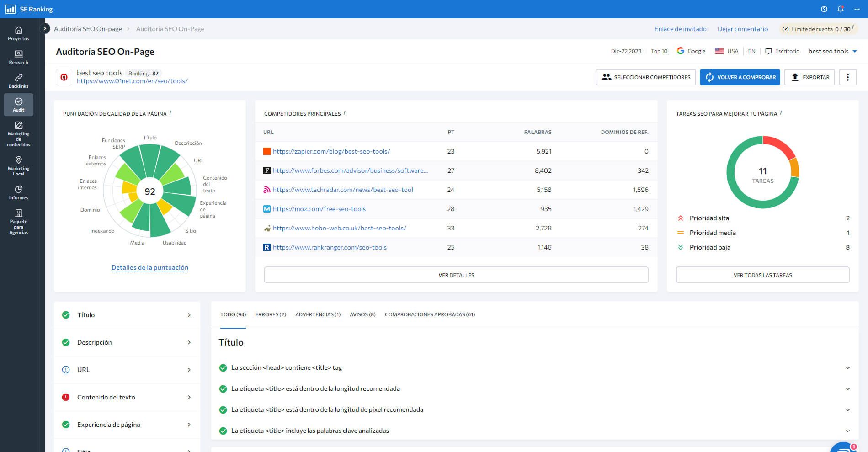Expand the Descripción category row

pyautogui.click(x=127, y=342)
